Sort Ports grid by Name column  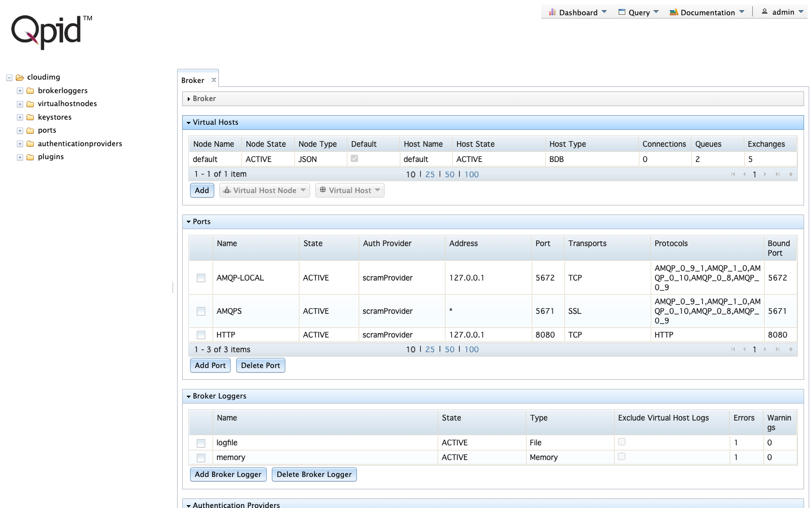point(255,248)
